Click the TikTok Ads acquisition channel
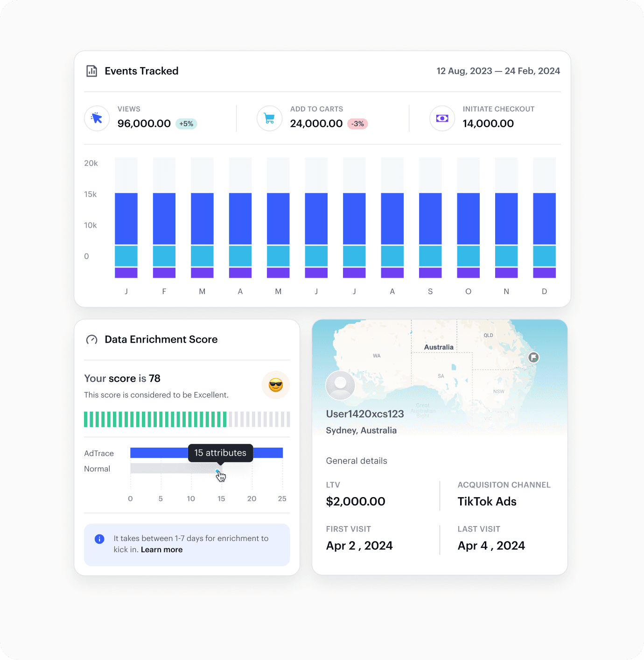 (x=487, y=501)
